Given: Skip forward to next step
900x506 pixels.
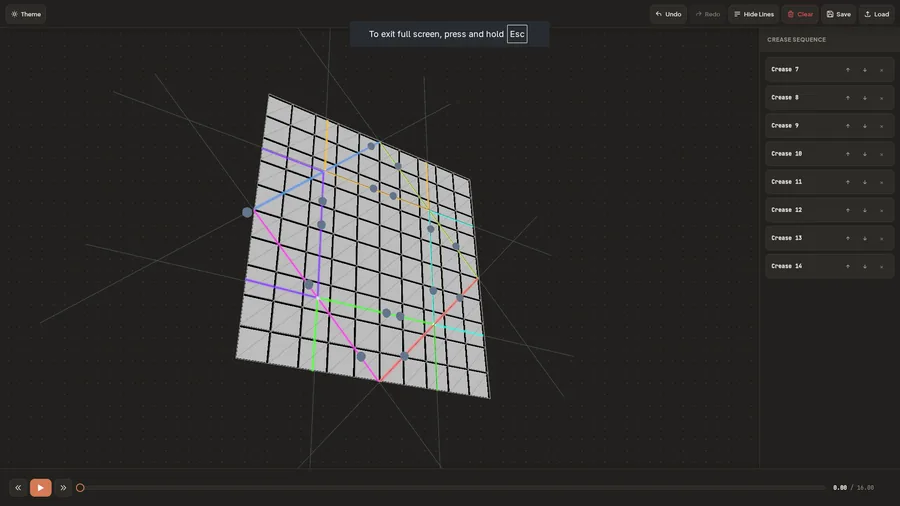Looking at the screenshot, I should (63, 488).
